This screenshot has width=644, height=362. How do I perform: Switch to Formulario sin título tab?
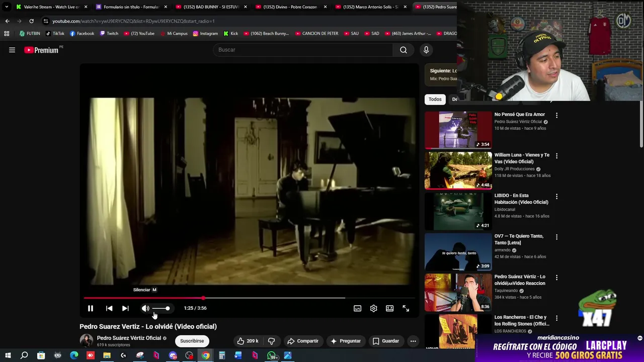click(x=131, y=7)
